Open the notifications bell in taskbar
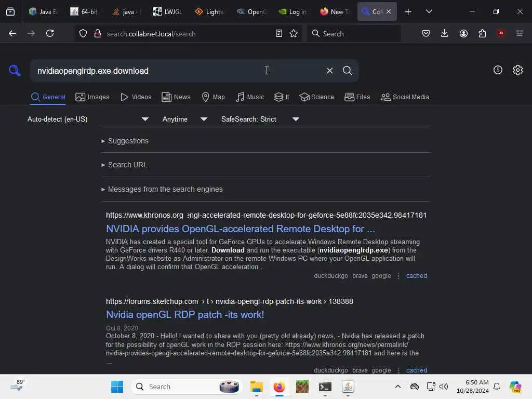532x399 pixels. coord(496,387)
